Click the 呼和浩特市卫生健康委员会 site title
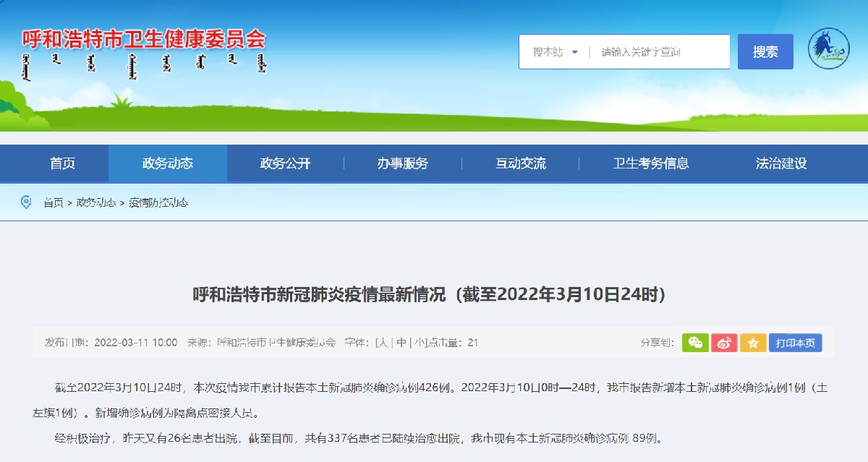Image resolution: width=868 pixels, height=462 pixels. [x=144, y=40]
